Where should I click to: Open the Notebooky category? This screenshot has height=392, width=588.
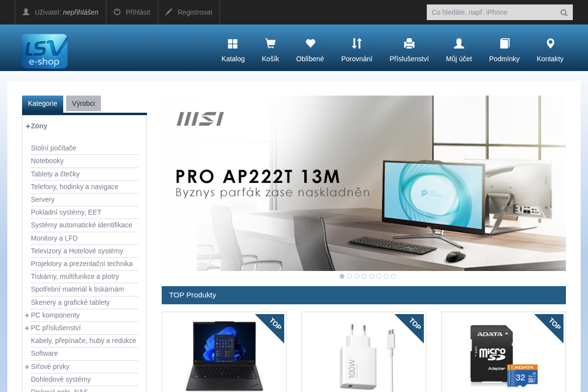[47, 161]
